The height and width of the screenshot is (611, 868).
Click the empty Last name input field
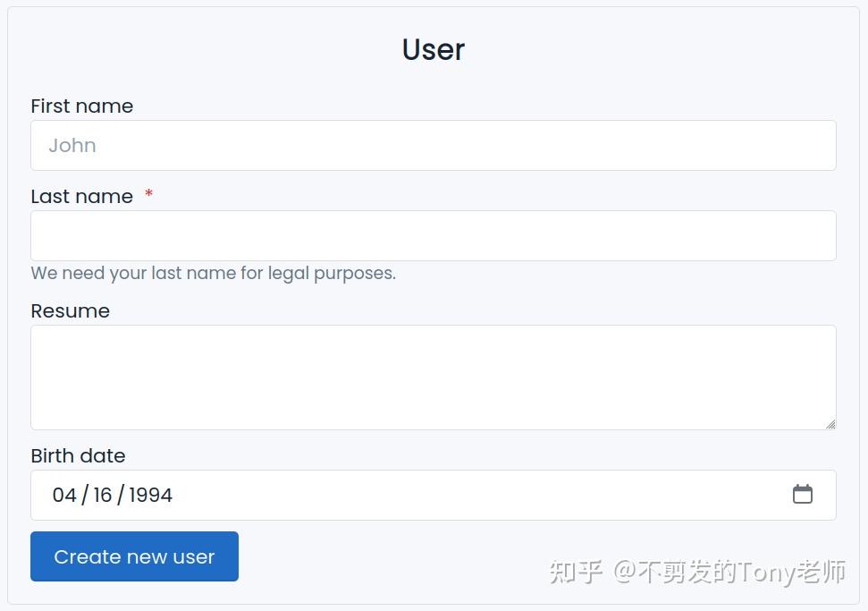[x=434, y=235]
